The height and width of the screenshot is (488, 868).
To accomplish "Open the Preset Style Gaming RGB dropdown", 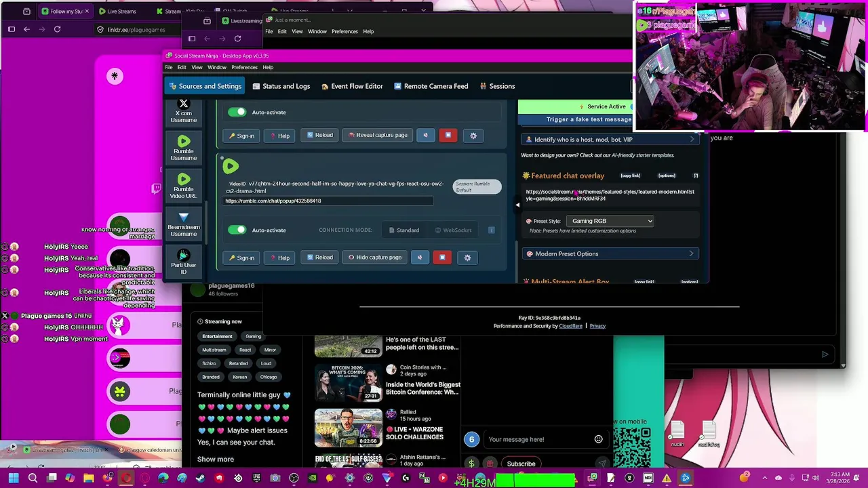I will (x=610, y=221).
